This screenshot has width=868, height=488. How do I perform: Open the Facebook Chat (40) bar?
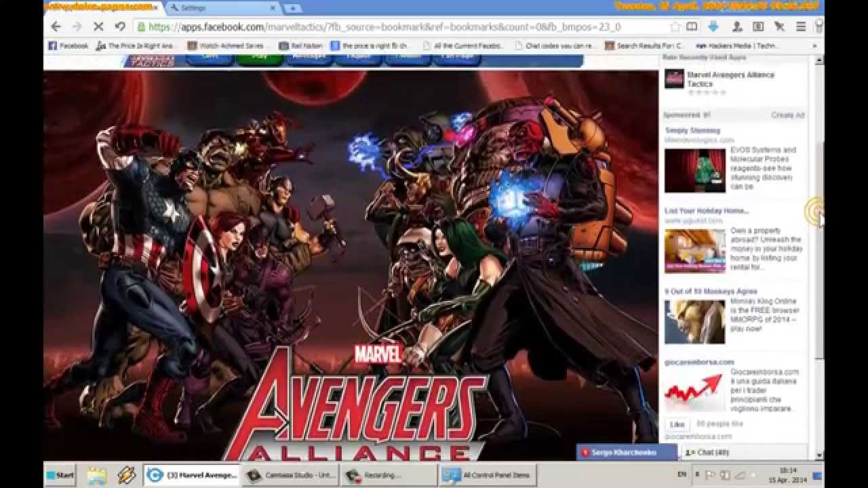coord(743,452)
